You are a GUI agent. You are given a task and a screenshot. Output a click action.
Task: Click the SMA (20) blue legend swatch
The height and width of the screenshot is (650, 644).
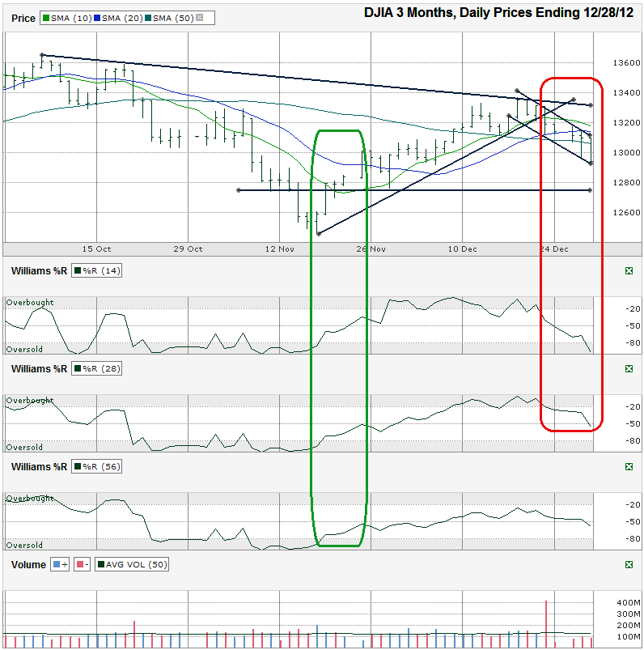tap(97, 19)
